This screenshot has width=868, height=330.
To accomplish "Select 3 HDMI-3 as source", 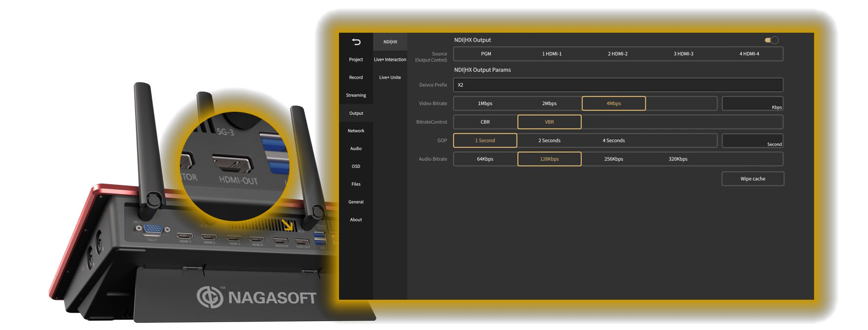I will coord(684,54).
